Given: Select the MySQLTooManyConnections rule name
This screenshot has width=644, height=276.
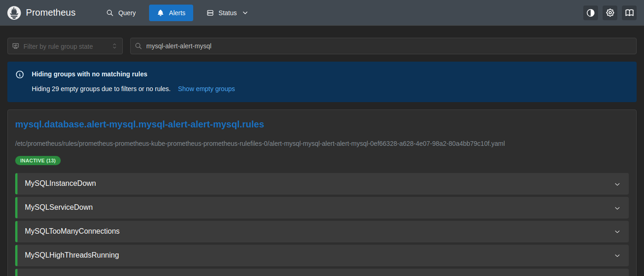Looking at the screenshot, I should point(72,231).
